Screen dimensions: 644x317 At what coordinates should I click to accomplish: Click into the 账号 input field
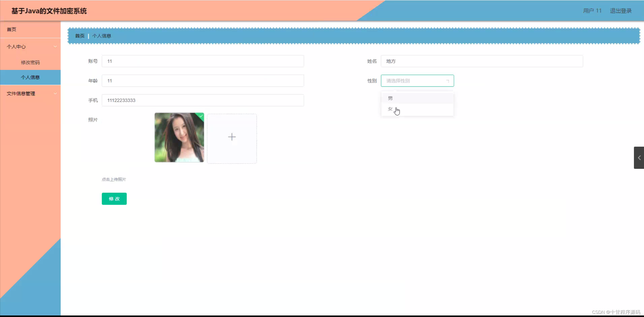click(203, 61)
